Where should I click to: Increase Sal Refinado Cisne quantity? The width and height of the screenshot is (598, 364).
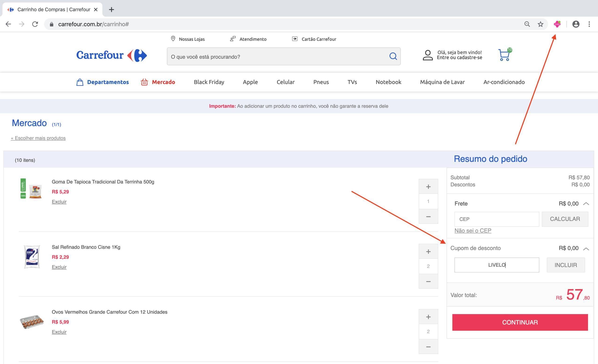(428, 251)
